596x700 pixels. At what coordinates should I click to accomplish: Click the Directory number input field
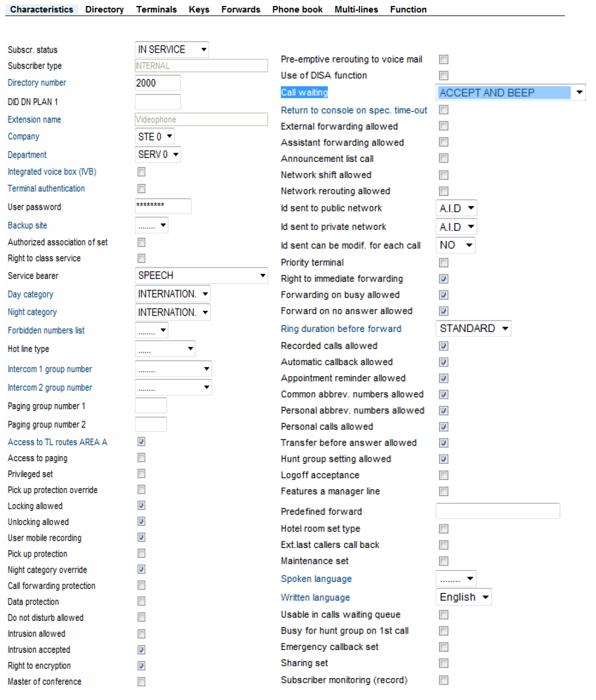(x=158, y=83)
